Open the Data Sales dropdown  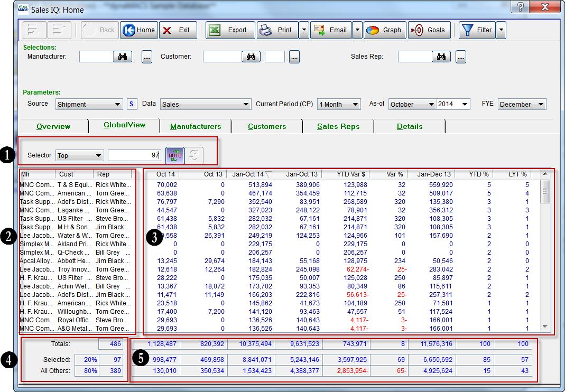(x=206, y=104)
